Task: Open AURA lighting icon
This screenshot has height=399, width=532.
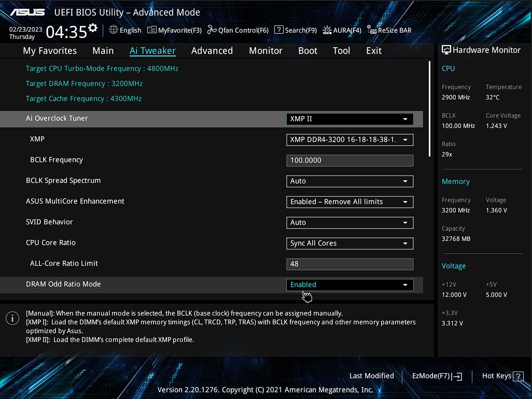Action: click(327, 30)
